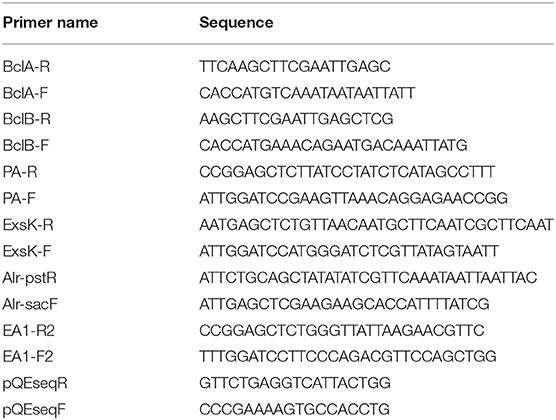Image resolution: width=556 pixels, height=420 pixels.
Task: Select the Alr-pstR primer name
Action: (29, 277)
